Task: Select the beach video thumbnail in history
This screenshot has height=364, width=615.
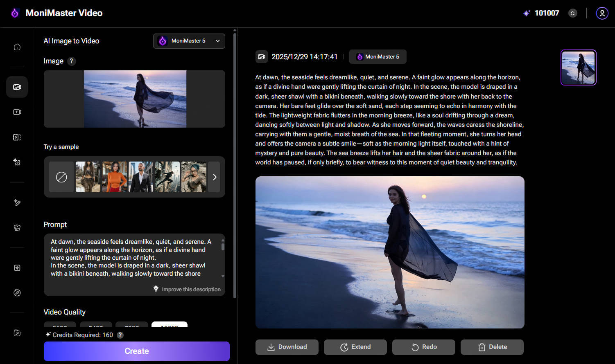Action: coord(578,67)
